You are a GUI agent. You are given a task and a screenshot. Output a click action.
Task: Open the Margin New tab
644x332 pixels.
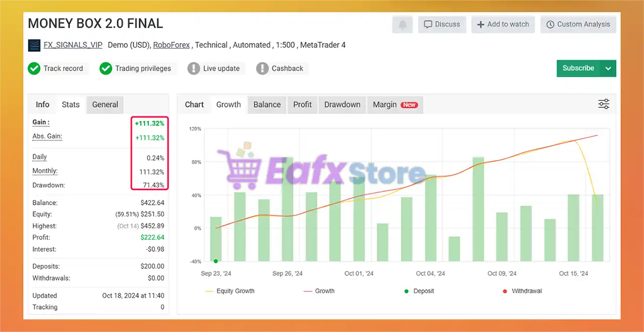tap(395, 104)
